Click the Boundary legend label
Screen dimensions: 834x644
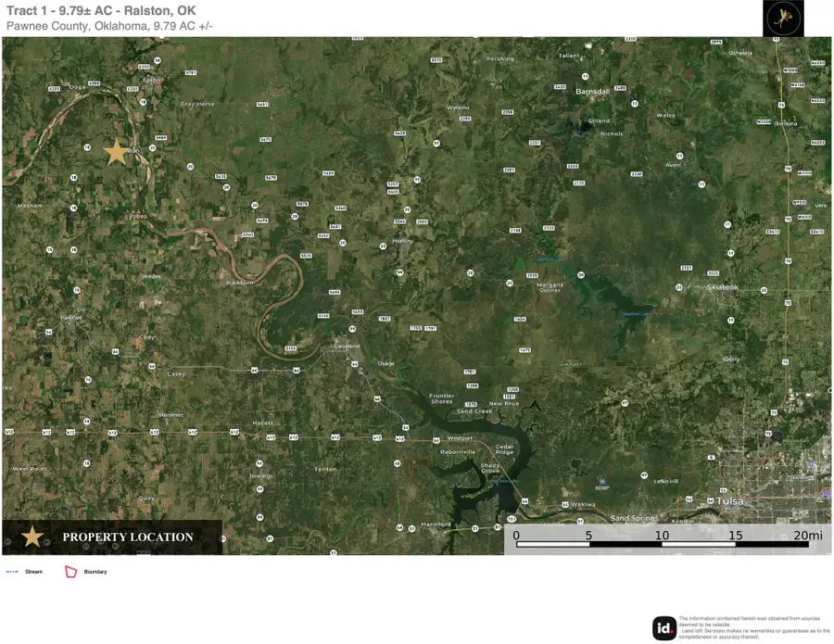point(95,572)
